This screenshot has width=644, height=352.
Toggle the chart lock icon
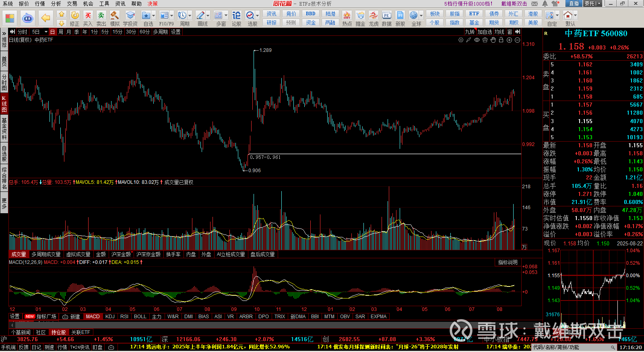coord(501,40)
